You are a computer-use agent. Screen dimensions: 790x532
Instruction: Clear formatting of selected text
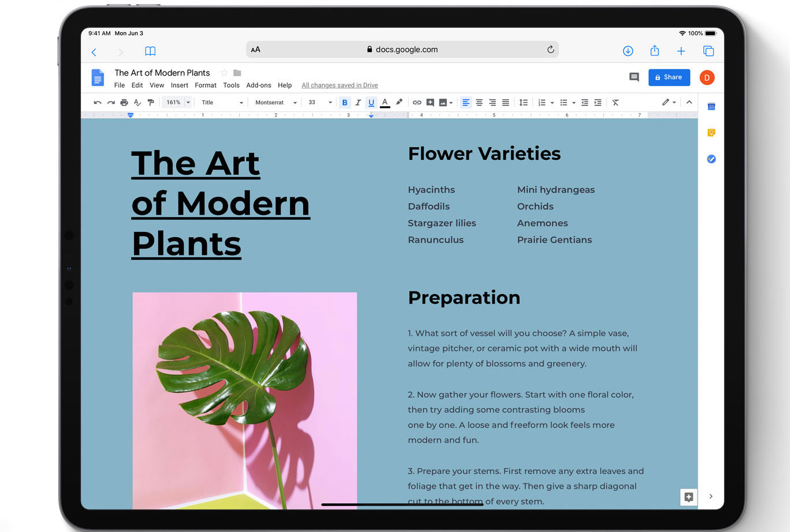615,102
